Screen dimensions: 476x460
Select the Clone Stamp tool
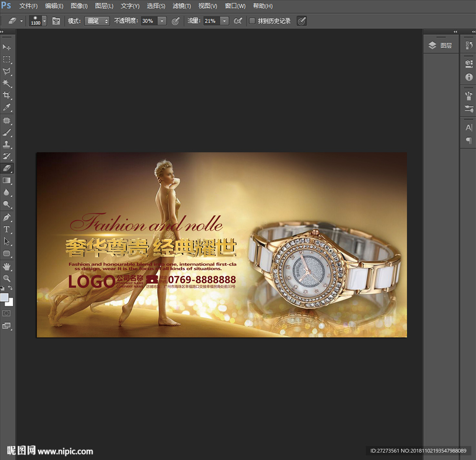click(7, 144)
